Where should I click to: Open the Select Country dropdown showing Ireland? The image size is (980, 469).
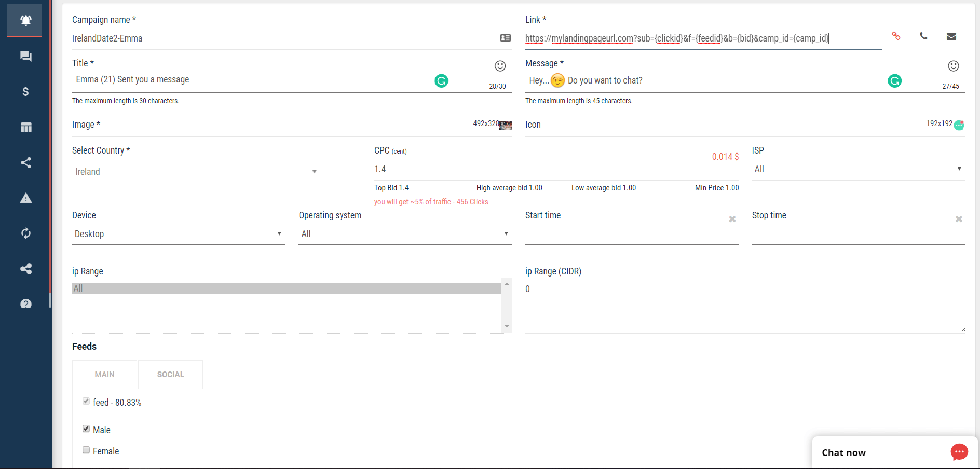(x=196, y=172)
